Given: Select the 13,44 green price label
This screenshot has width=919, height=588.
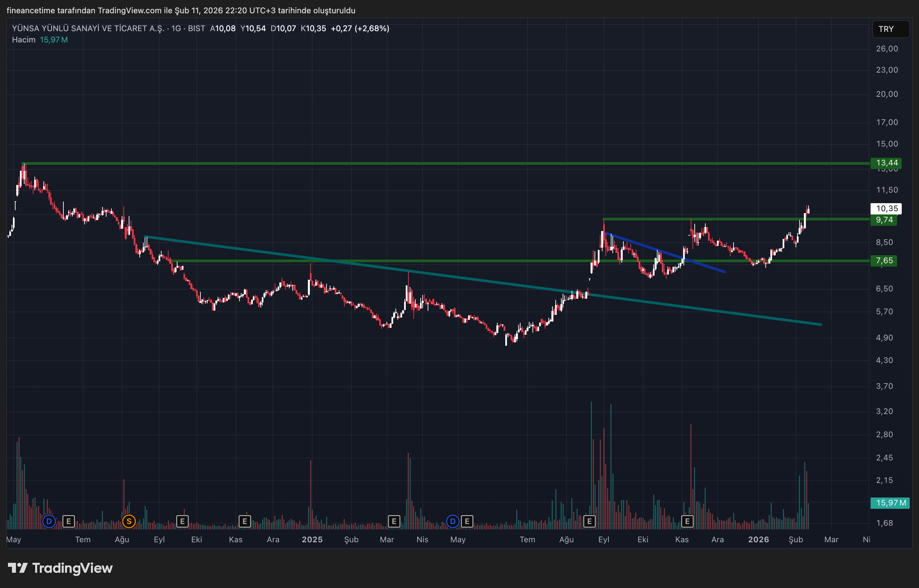Looking at the screenshot, I should coord(886,163).
